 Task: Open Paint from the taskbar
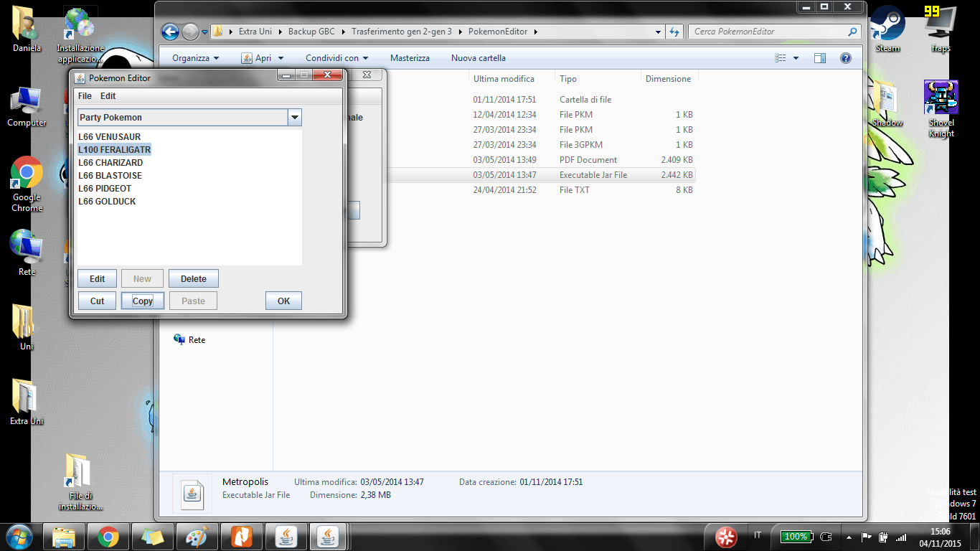[x=197, y=537]
